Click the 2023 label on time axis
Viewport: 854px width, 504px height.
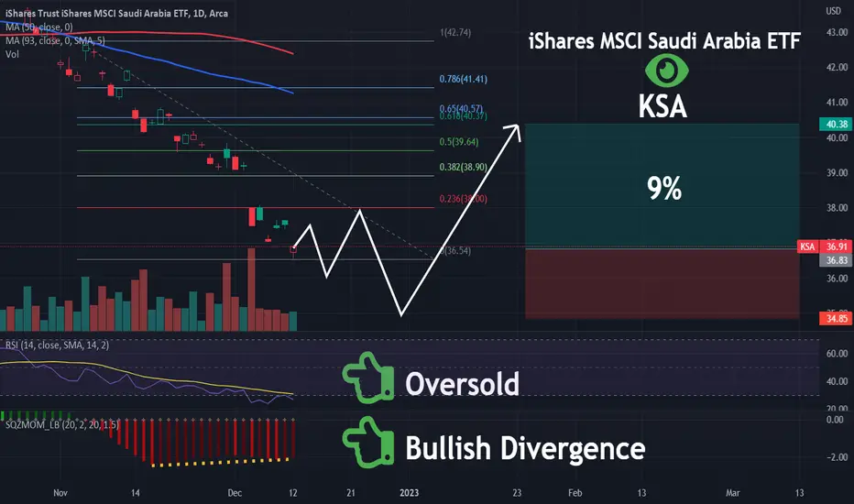pos(409,493)
